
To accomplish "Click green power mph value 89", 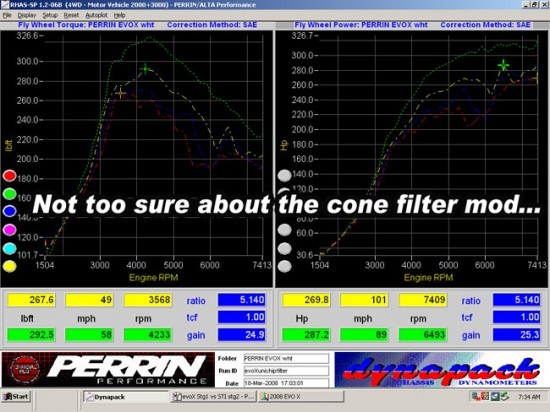I will 364,335.
